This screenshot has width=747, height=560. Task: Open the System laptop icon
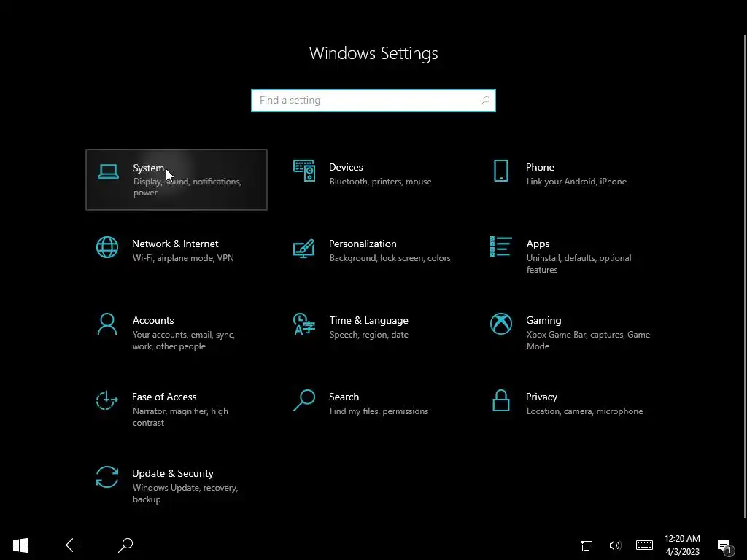108,172
